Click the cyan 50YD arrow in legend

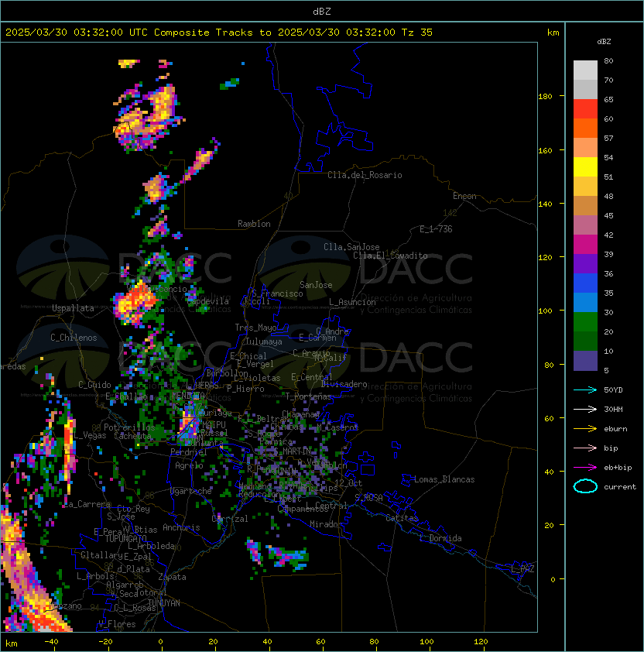(x=585, y=390)
